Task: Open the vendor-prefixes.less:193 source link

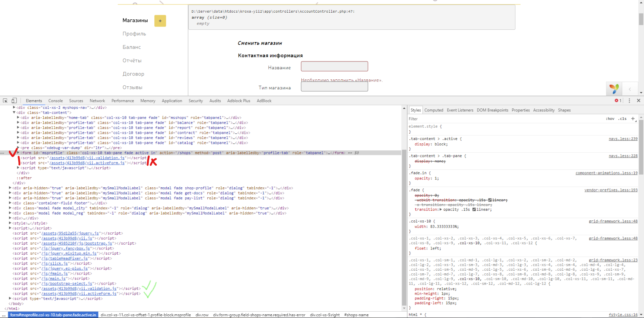Action: tap(611, 190)
